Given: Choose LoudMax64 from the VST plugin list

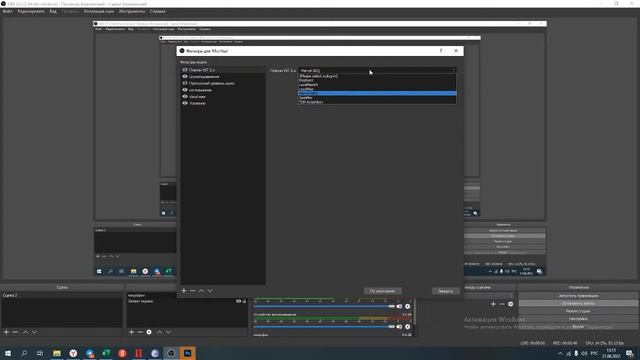Looking at the screenshot, I should click(377, 84).
